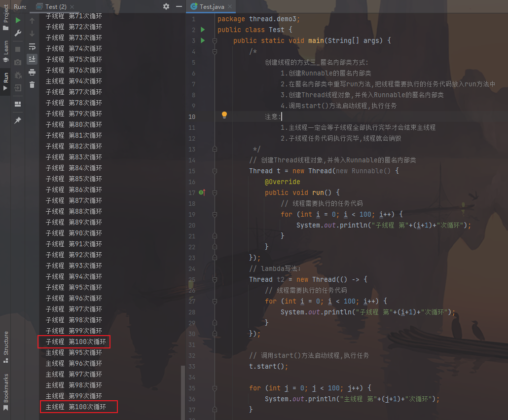
Task: Click the green Rerun button in Run panel
Action: (x=18, y=20)
